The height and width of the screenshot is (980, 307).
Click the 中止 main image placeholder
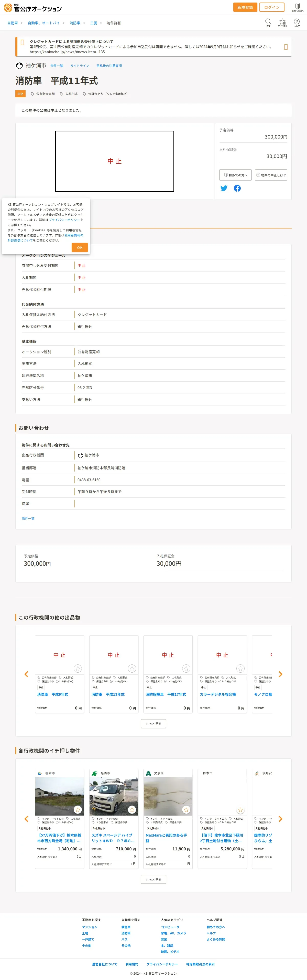(114, 161)
